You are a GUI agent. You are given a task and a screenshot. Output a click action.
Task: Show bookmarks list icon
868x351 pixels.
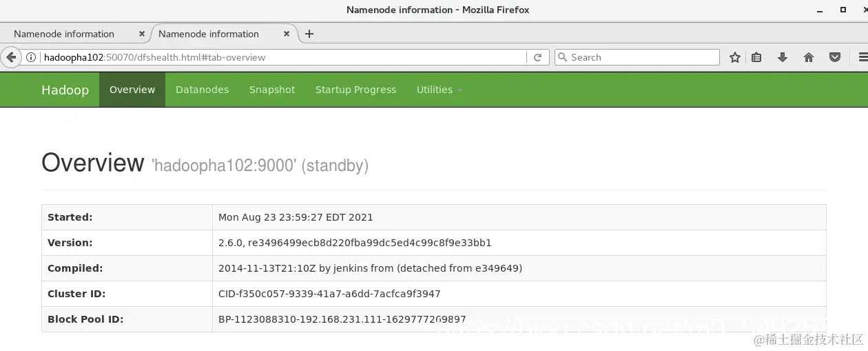pyautogui.click(x=756, y=57)
